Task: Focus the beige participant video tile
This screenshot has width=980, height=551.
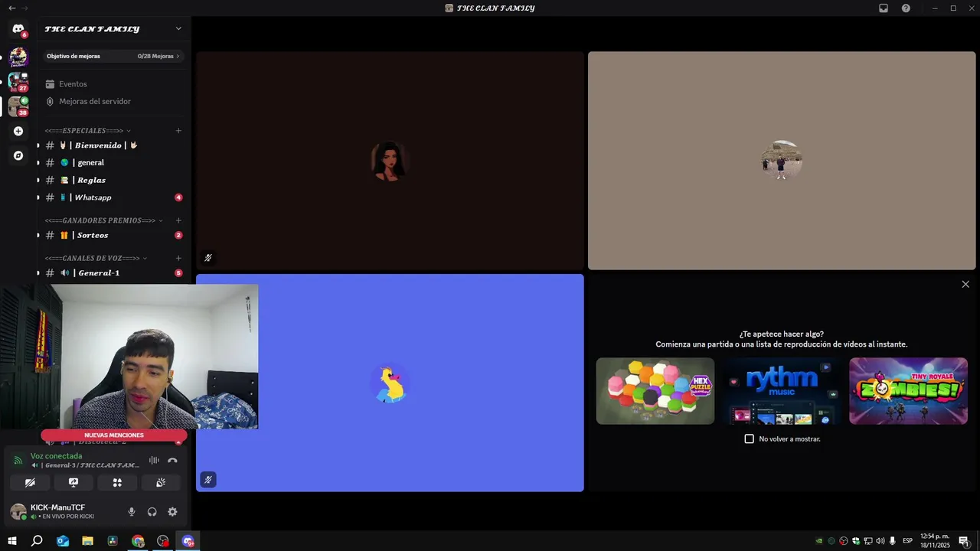Action: coord(782,161)
